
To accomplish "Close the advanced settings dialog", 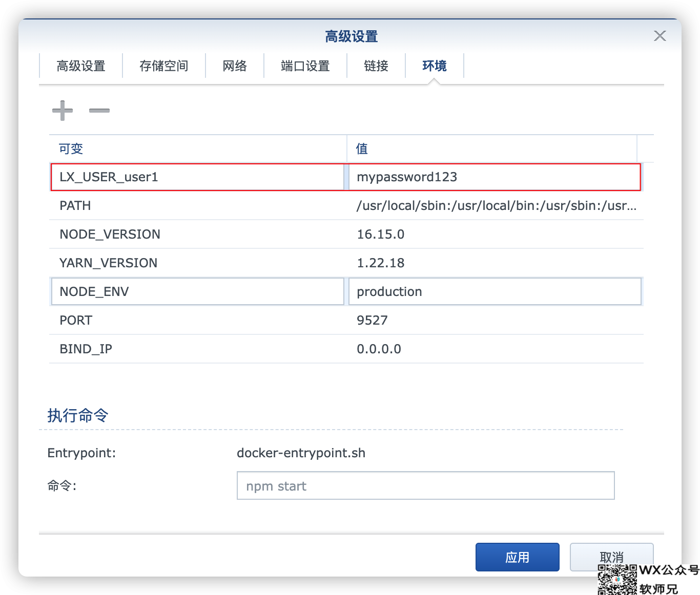I will coord(660,36).
